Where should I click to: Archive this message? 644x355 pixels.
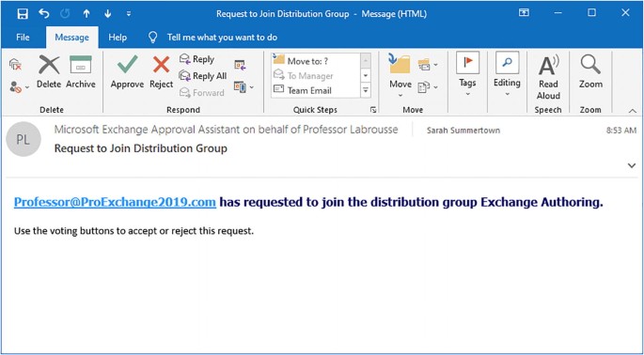coord(81,72)
